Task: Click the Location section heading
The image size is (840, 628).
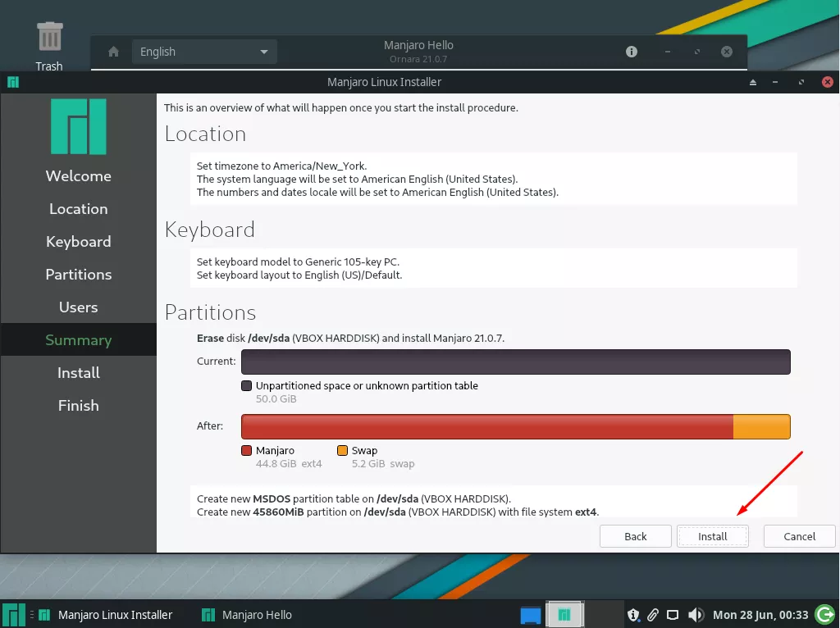Action: 205,134
